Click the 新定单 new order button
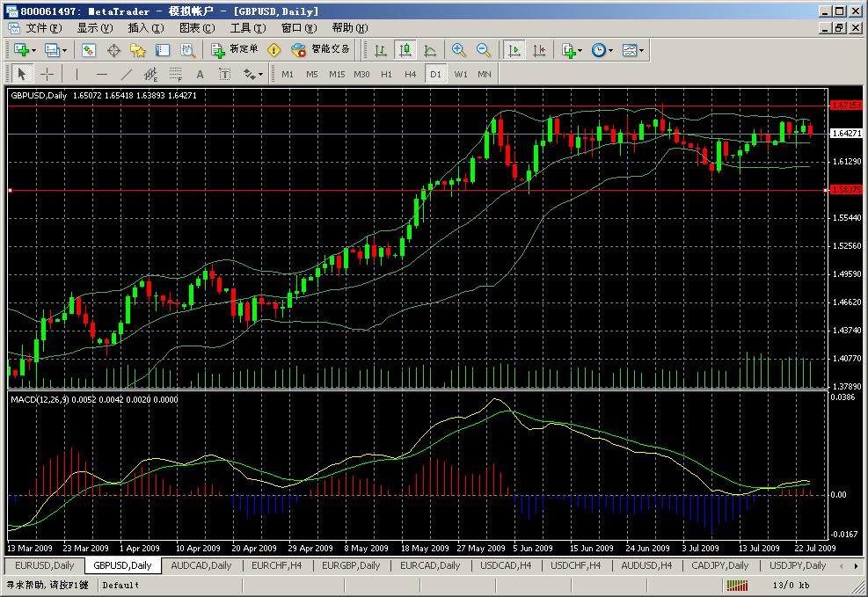 pos(235,50)
